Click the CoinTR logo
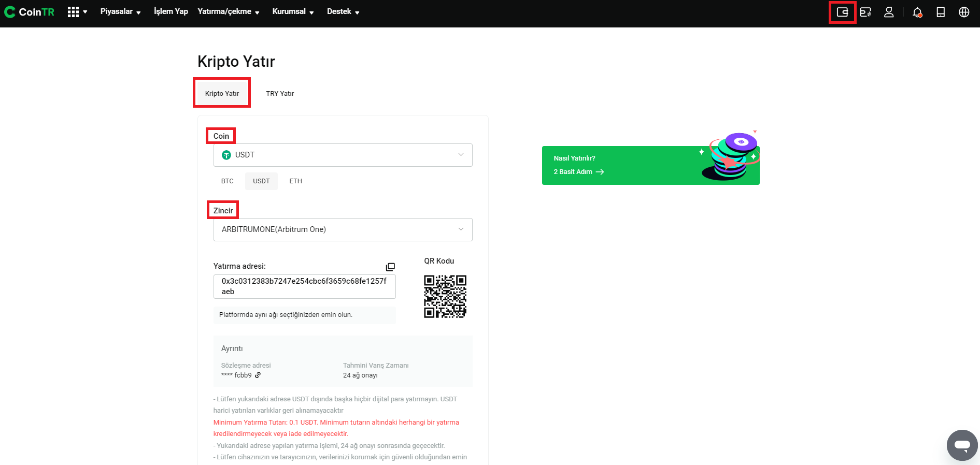Viewport: 980px width, 465px height. point(29,12)
